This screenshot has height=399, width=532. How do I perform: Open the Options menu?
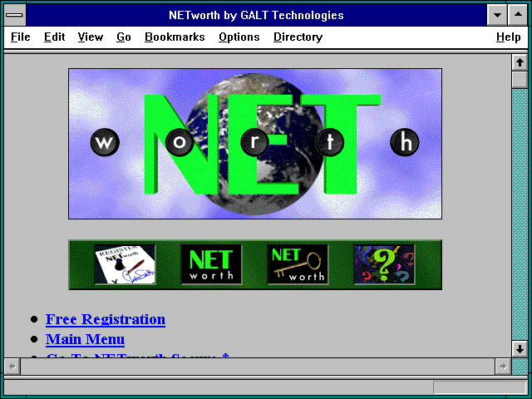click(239, 37)
